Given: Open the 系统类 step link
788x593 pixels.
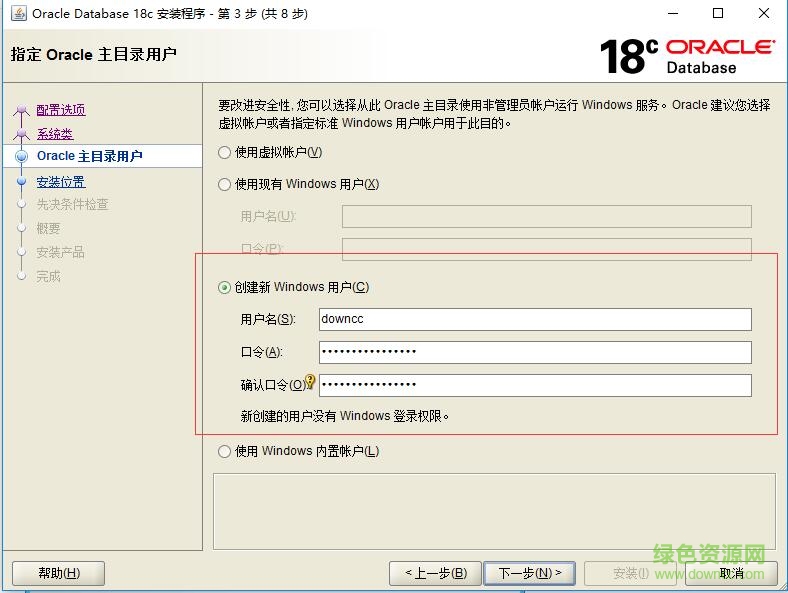Looking at the screenshot, I should pos(55,134).
